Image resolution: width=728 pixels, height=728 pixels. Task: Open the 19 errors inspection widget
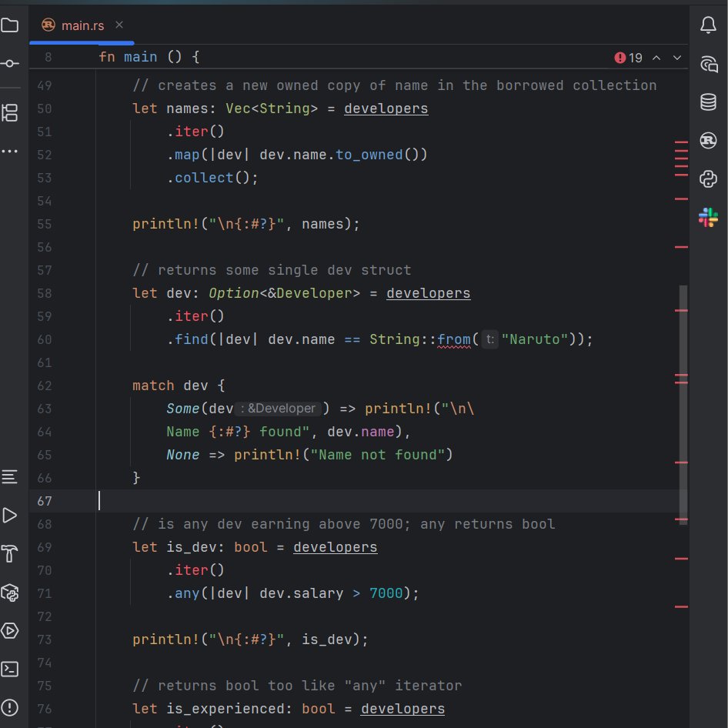click(628, 58)
